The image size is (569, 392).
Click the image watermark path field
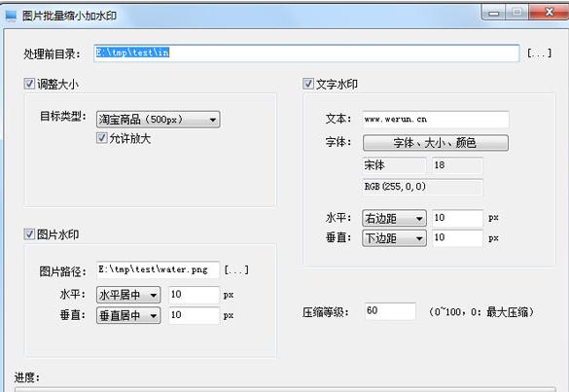pyautogui.click(x=158, y=269)
